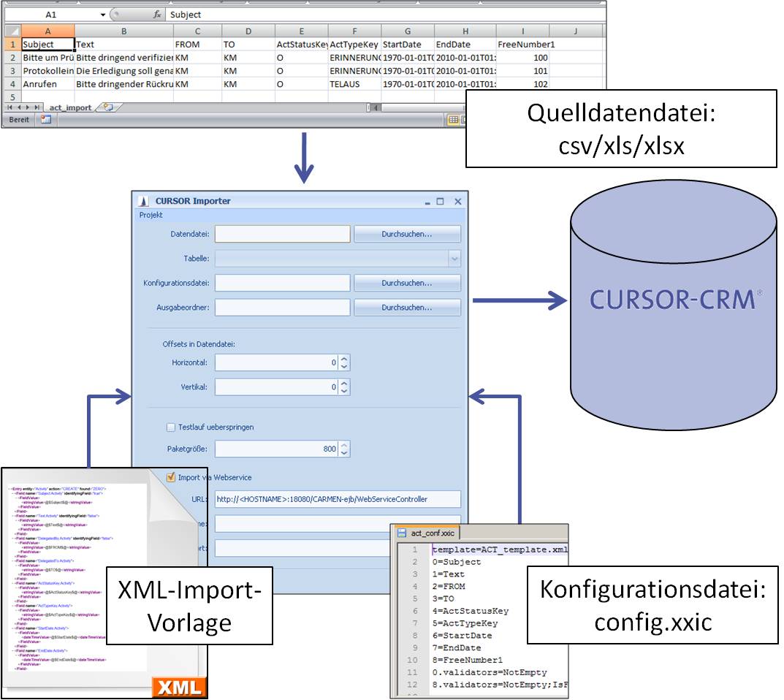Click the insert new worksheet tab icon

click(x=109, y=107)
